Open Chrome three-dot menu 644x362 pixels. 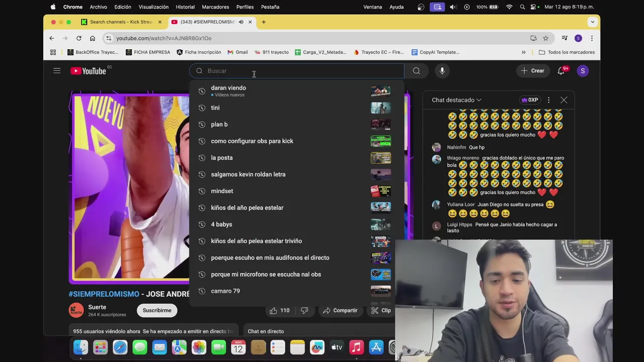click(x=592, y=38)
